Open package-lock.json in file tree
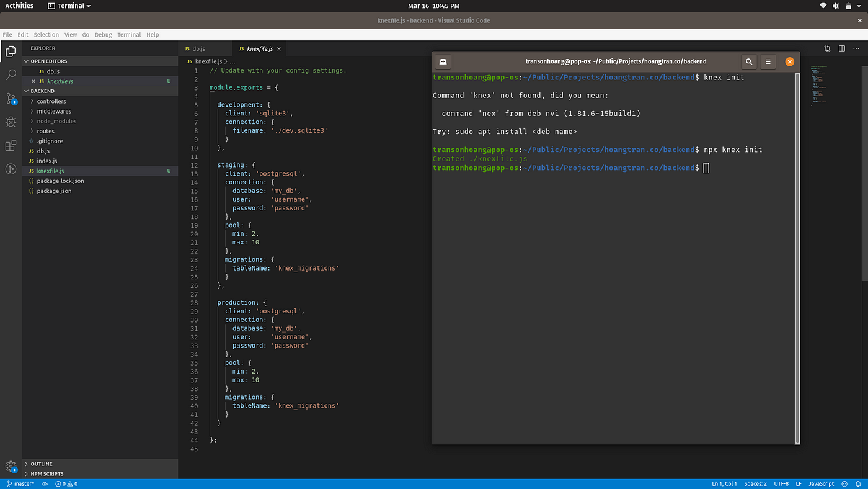The height and width of the screenshot is (489, 868). (x=100, y=181)
